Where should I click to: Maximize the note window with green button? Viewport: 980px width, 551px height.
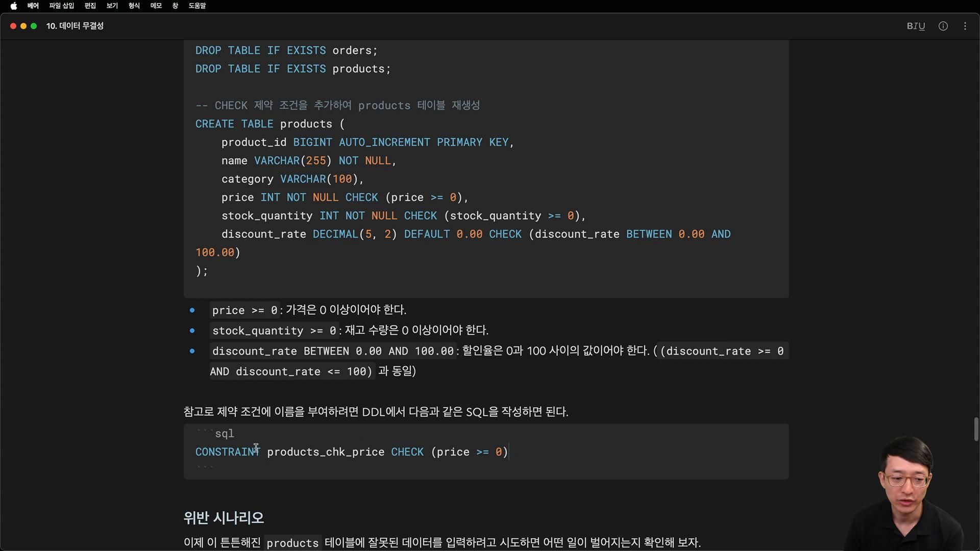[x=34, y=26]
